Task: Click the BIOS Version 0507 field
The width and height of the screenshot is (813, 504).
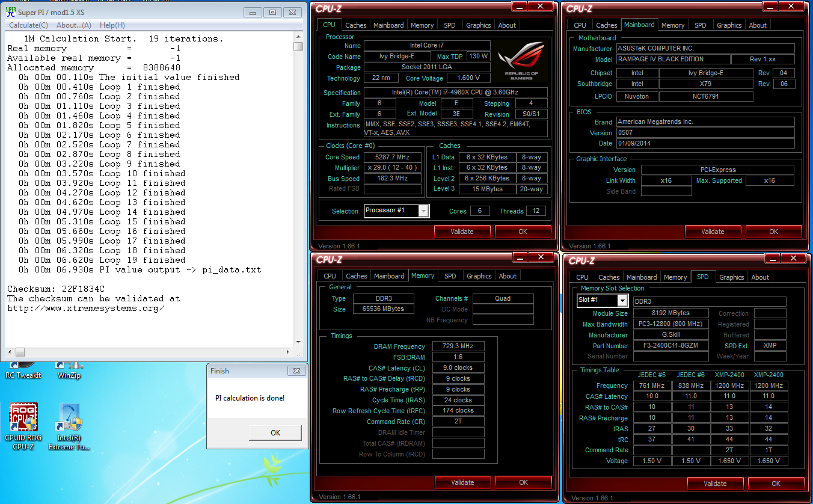Action: (x=705, y=132)
